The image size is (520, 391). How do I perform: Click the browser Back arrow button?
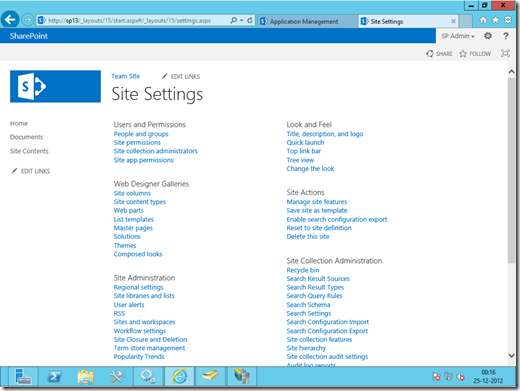[10, 20]
